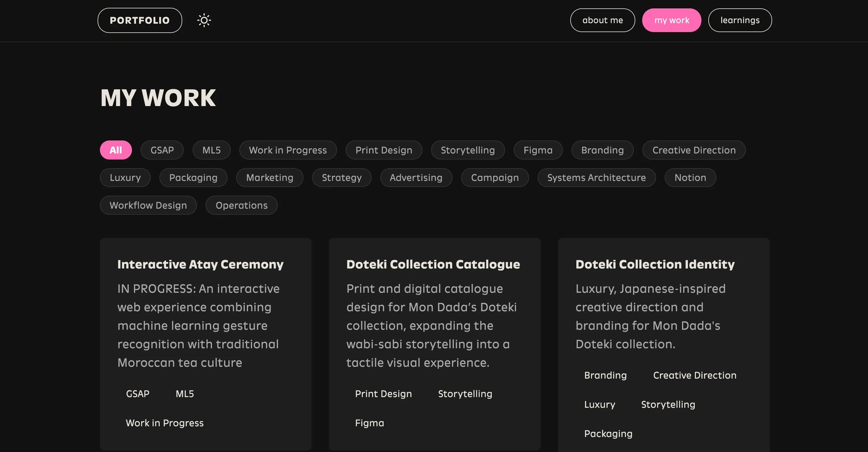This screenshot has height=452, width=868.
Task: Click Work in Progress tag on Atay card
Action: 165,423
